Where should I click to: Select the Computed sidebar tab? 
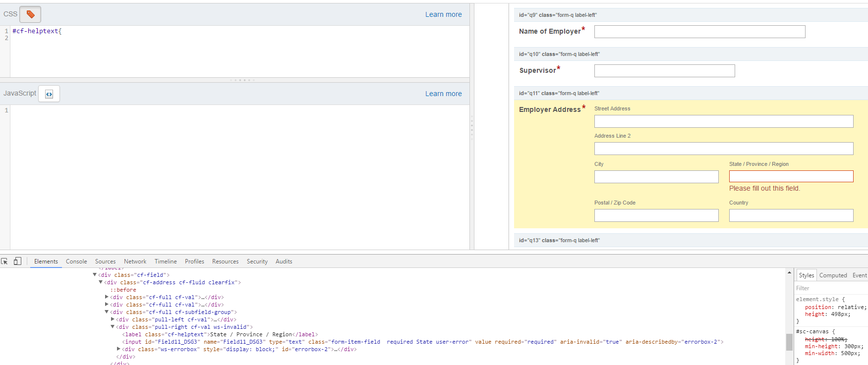point(833,275)
